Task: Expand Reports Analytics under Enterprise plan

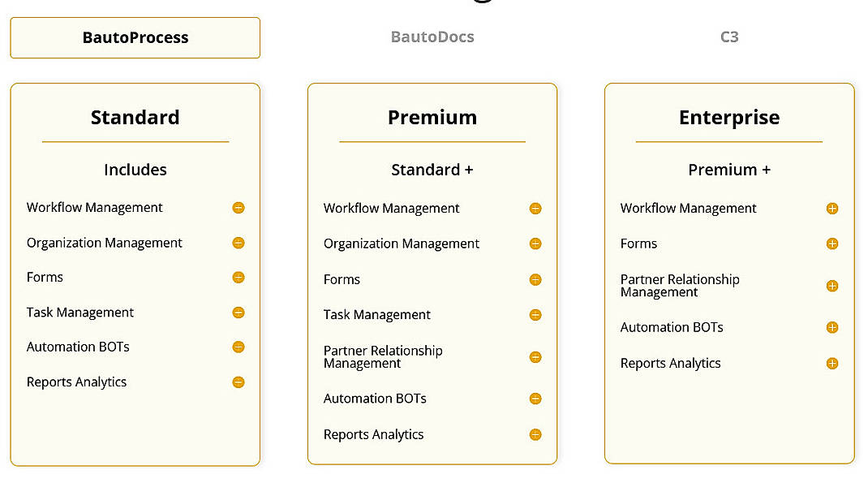Action: point(831,363)
